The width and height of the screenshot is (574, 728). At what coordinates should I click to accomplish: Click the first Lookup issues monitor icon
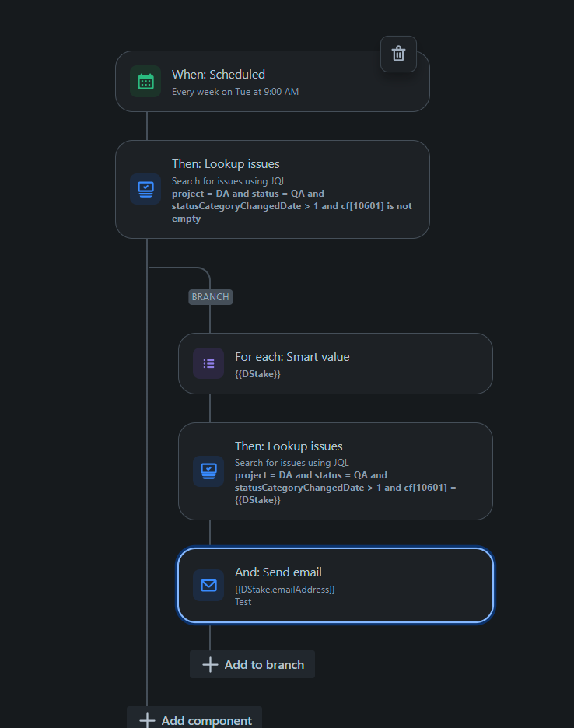coord(145,190)
